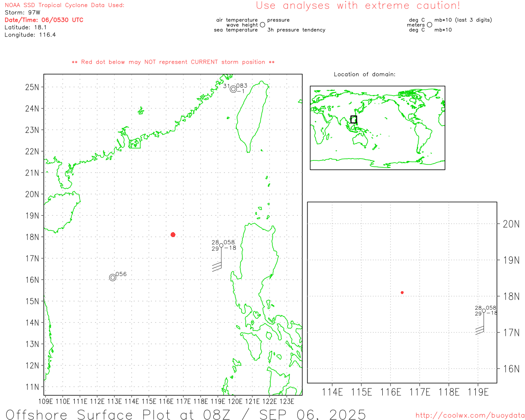
Task: Click the '3h pressure tendency' legend label
Action: (296, 30)
